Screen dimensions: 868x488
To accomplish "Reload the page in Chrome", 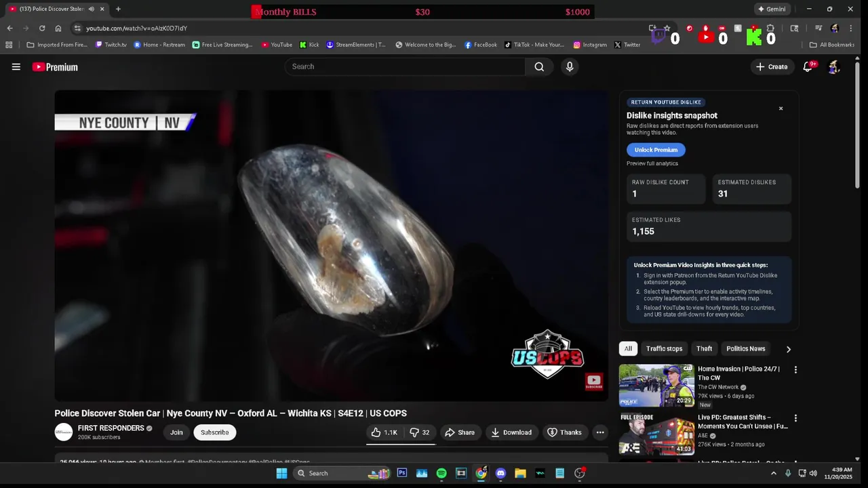I will [42, 28].
